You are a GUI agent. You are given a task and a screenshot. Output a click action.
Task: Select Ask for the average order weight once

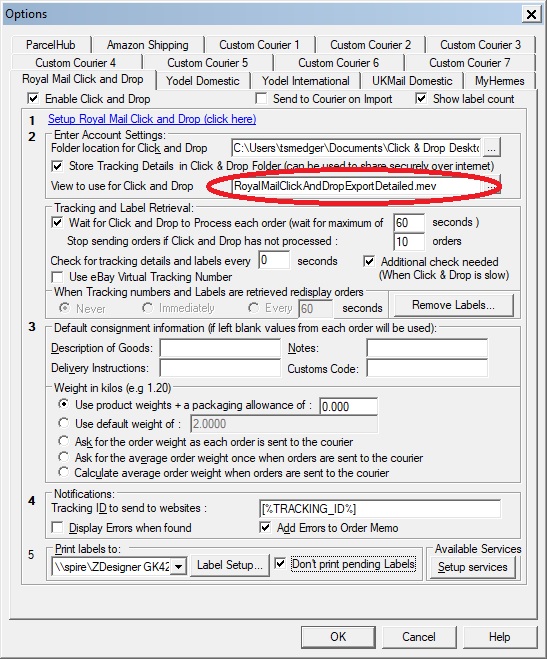click(x=63, y=457)
